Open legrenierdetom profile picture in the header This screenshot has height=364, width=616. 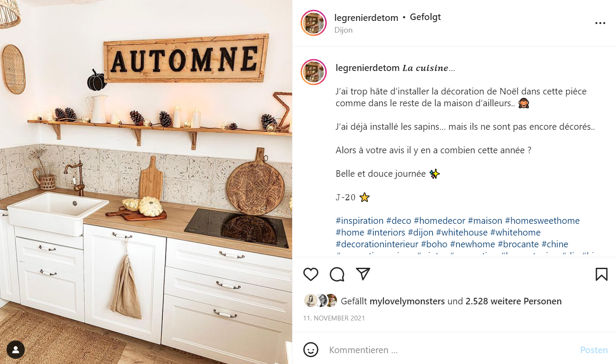[x=313, y=23]
